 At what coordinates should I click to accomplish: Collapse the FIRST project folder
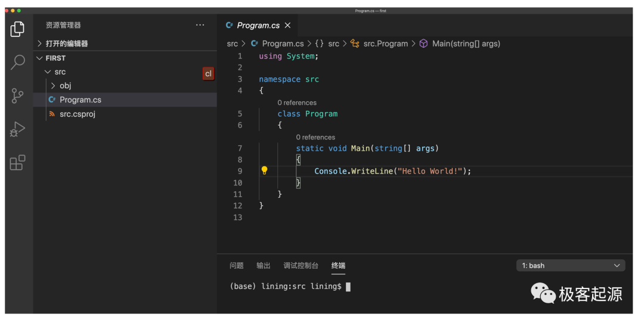pyautogui.click(x=55, y=58)
